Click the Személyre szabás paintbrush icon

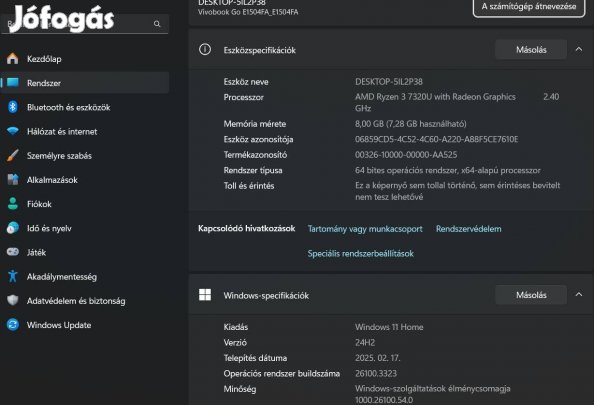13,155
